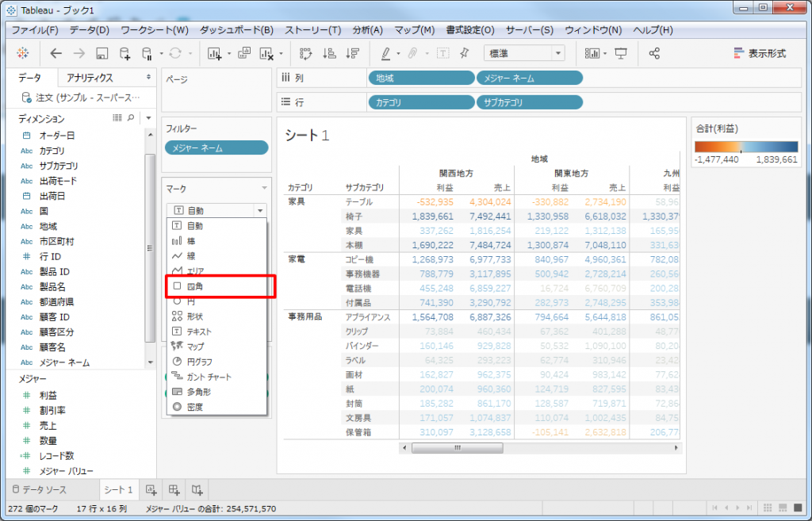
Task: Click the share icon in the toolbar
Action: click(x=654, y=53)
